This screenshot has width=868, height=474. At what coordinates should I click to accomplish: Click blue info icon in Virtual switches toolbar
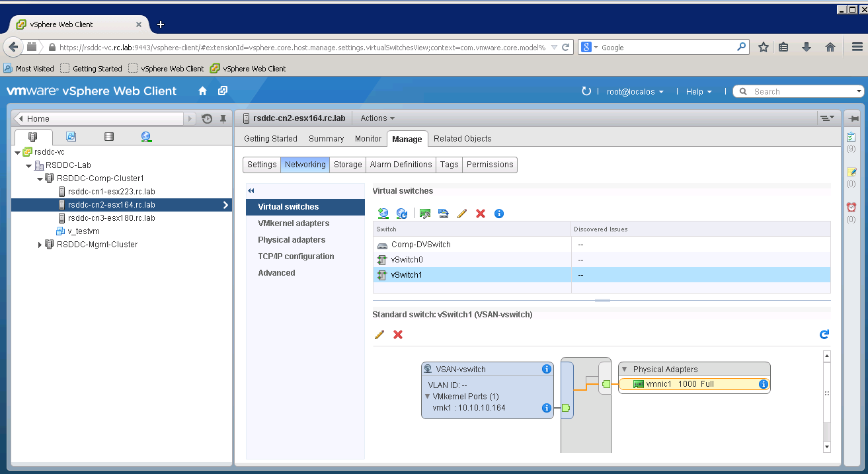499,214
